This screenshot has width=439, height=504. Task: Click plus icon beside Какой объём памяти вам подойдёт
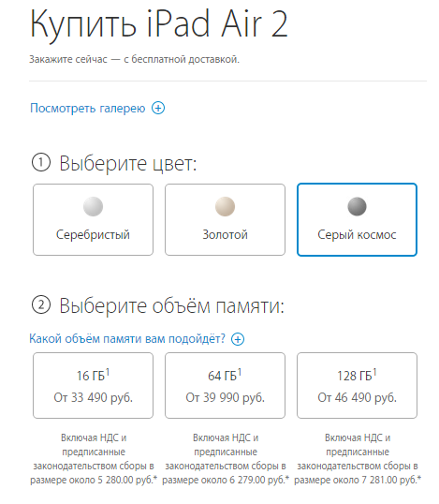pyautogui.click(x=238, y=339)
